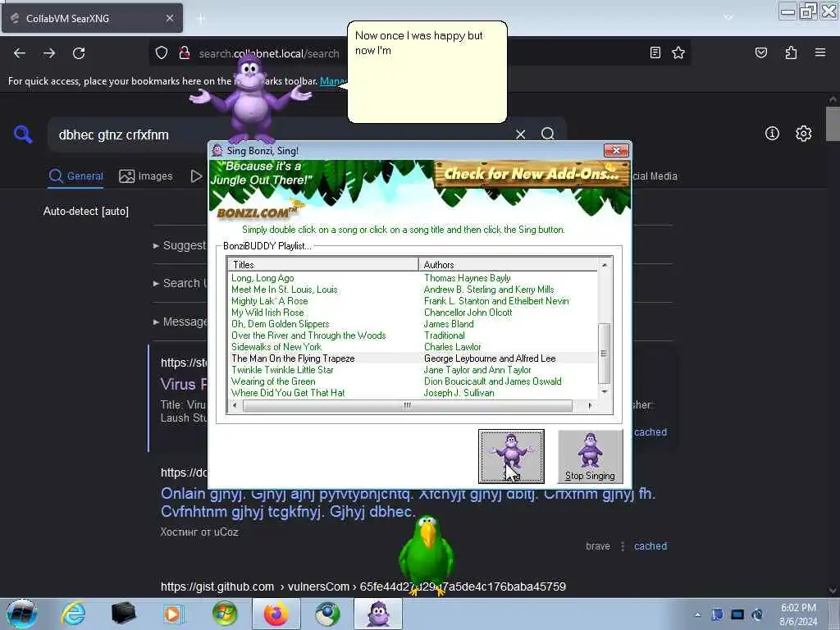Select song My Wild Irish Rose
This screenshot has width=840, height=630.
click(x=267, y=313)
